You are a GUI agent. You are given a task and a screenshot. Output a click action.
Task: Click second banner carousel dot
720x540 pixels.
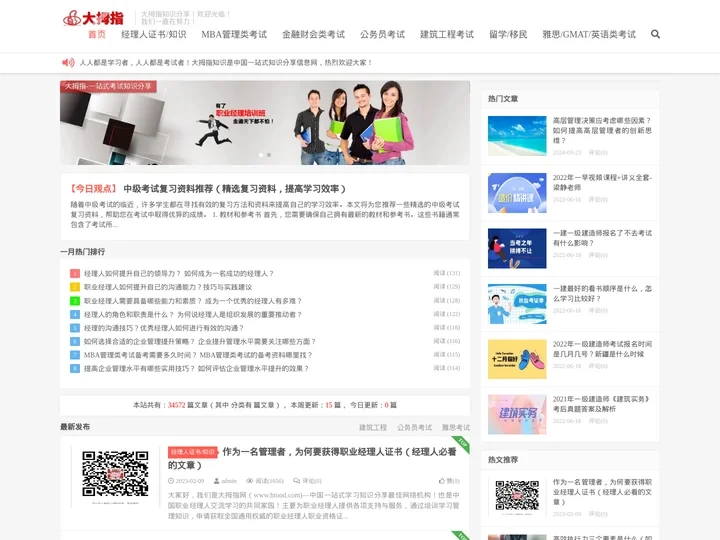[269, 155]
